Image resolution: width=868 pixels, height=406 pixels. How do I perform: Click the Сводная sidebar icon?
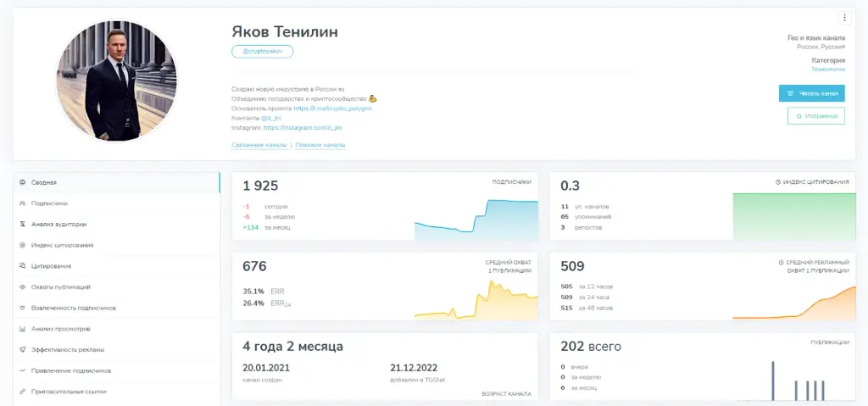23,182
